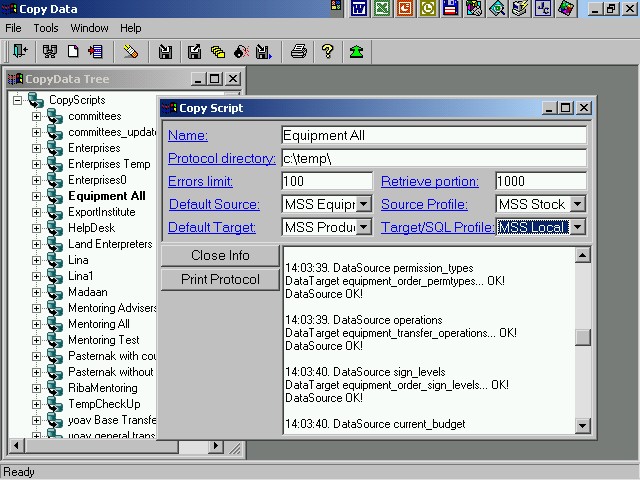640x480 pixels.
Task: Click the yellow question mark help icon
Action: [x=327, y=52]
